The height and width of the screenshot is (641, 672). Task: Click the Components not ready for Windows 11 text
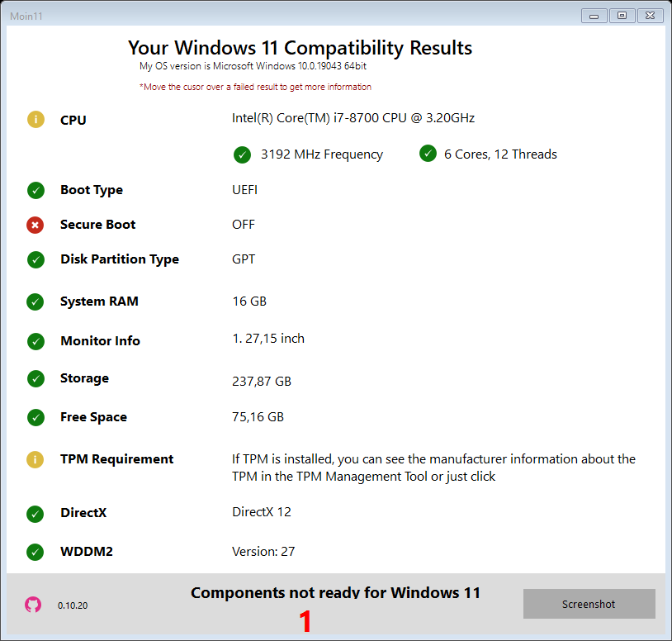335,592
